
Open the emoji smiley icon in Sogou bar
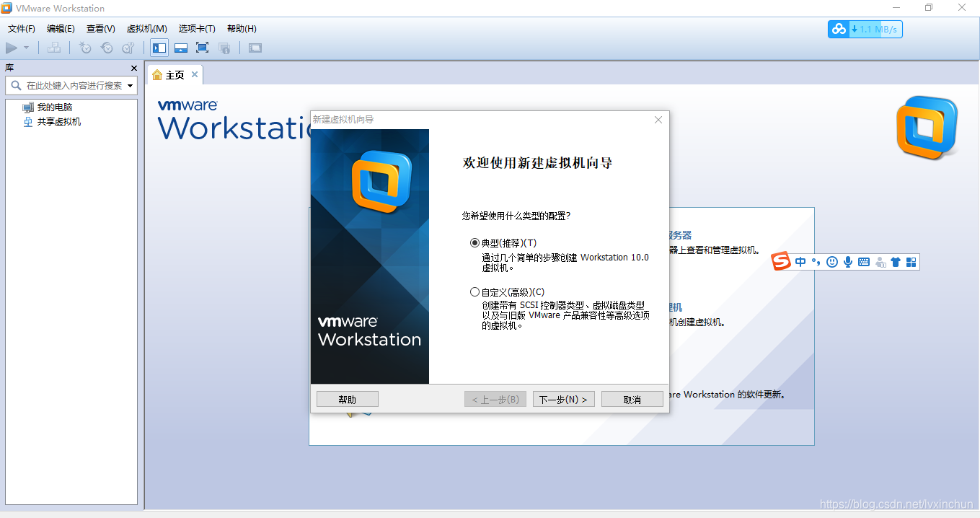pos(832,262)
